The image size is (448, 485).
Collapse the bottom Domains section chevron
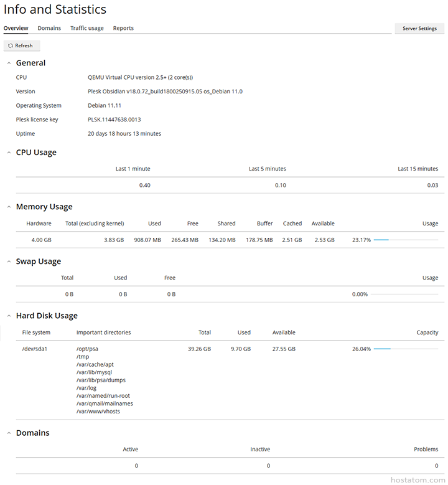click(x=9, y=433)
